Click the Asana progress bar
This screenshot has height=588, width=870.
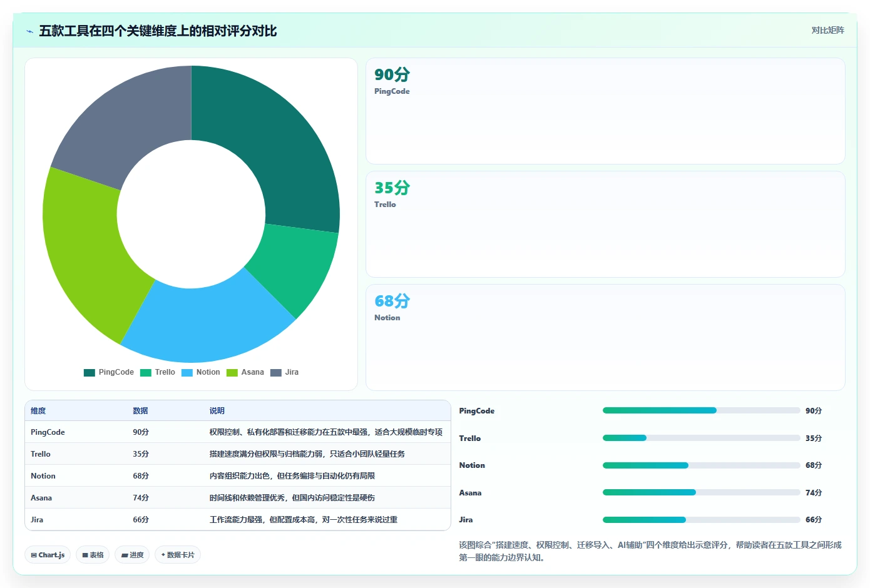click(701, 492)
